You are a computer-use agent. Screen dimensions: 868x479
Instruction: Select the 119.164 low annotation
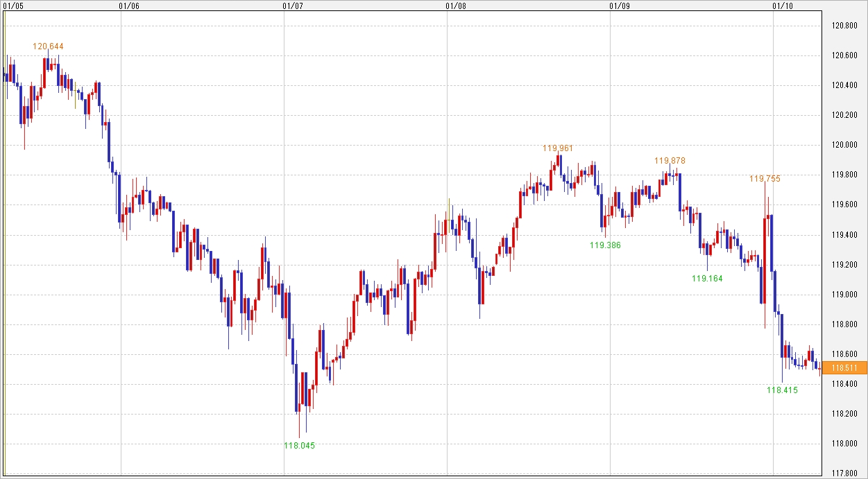click(707, 279)
